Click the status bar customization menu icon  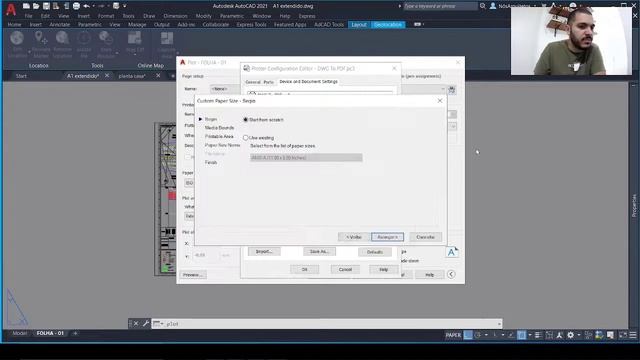tap(633, 335)
